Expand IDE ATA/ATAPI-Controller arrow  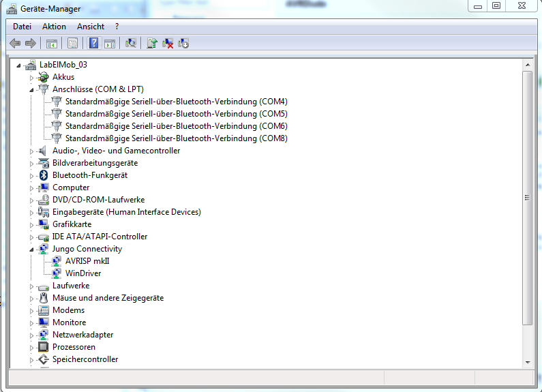31,237
